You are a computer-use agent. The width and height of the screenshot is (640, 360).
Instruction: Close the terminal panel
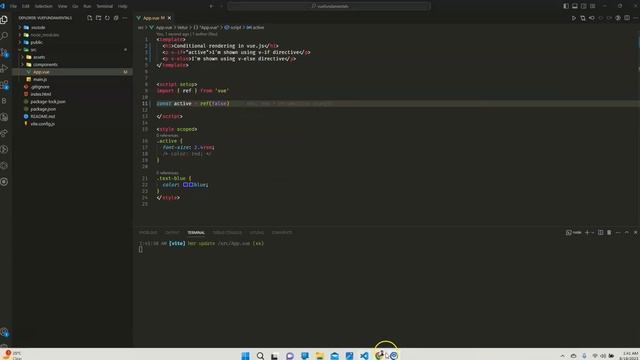point(636,232)
